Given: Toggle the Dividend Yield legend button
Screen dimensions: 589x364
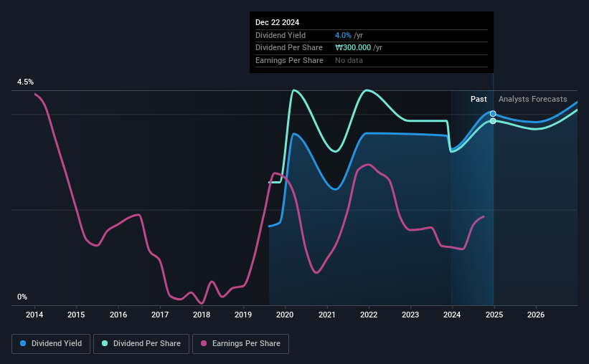Looking at the screenshot, I should tap(51, 344).
